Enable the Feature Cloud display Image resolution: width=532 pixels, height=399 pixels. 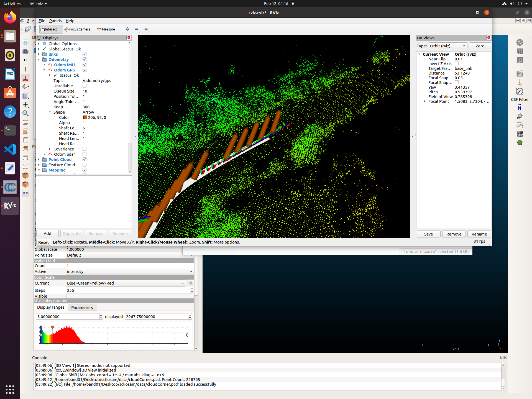pos(85,165)
